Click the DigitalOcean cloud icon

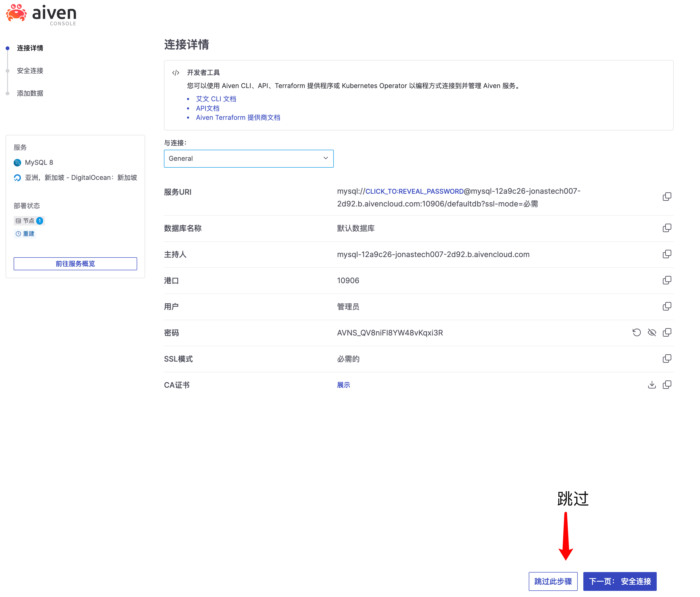[17, 178]
